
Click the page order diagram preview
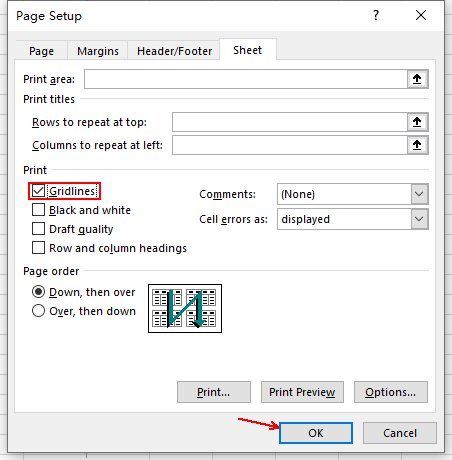point(185,308)
